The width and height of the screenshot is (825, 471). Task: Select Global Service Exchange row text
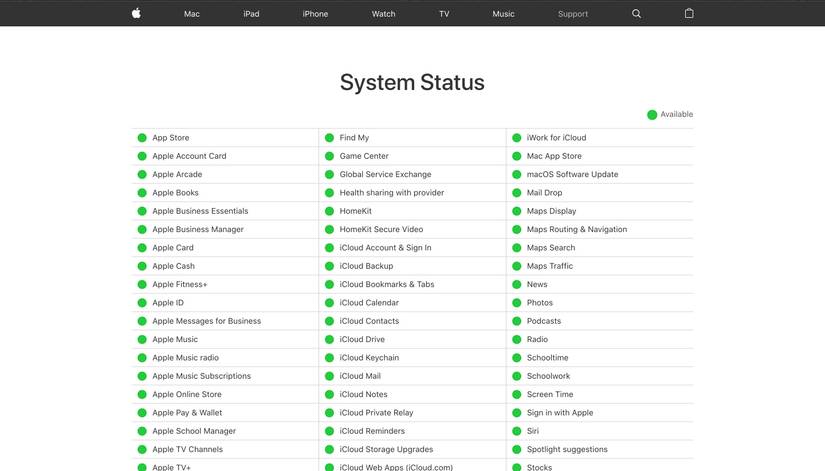click(x=385, y=174)
